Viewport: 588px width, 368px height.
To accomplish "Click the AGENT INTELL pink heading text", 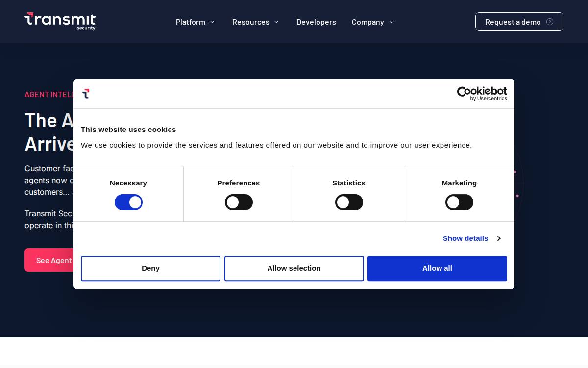I will point(49,94).
